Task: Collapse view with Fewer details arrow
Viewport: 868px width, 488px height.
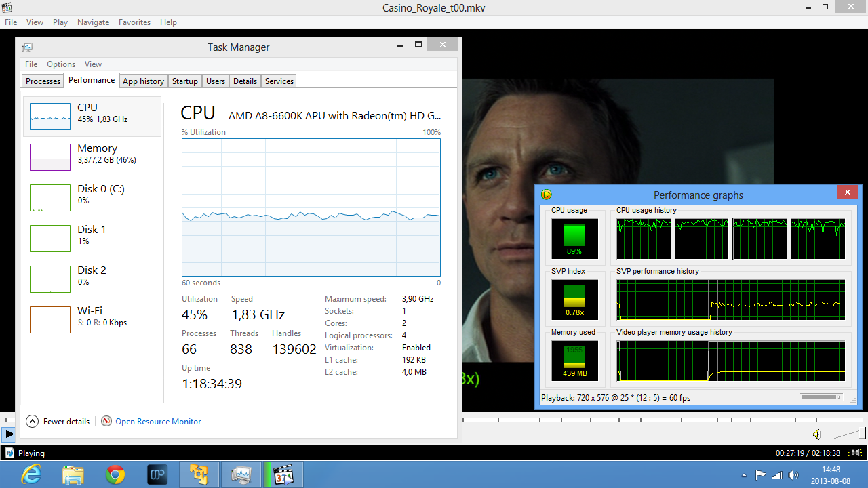Action: (x=32, y=421)
